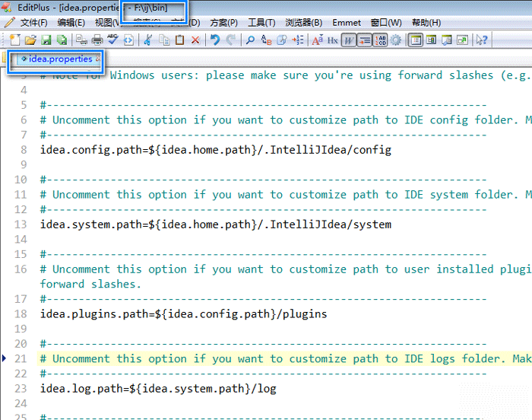Click the Open file folder icon

coord(30,40)
